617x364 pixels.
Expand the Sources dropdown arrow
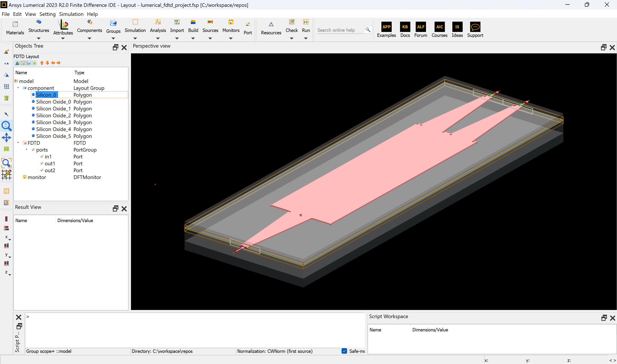click(x=210, y=38)
